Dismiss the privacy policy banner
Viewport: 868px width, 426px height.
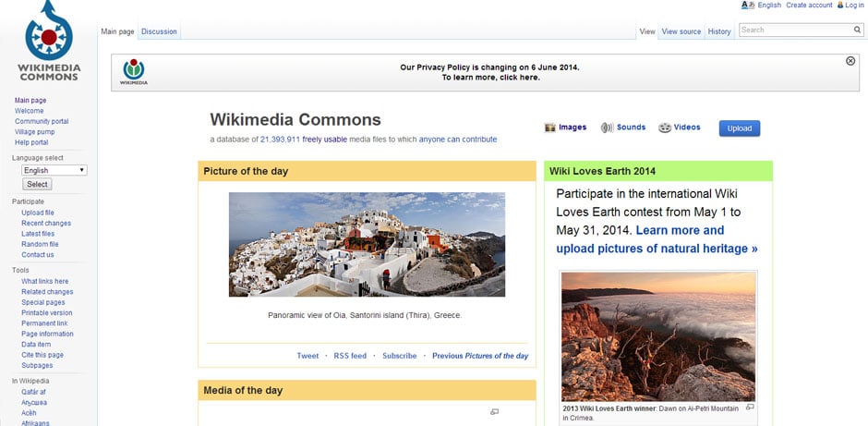[850, 61]
